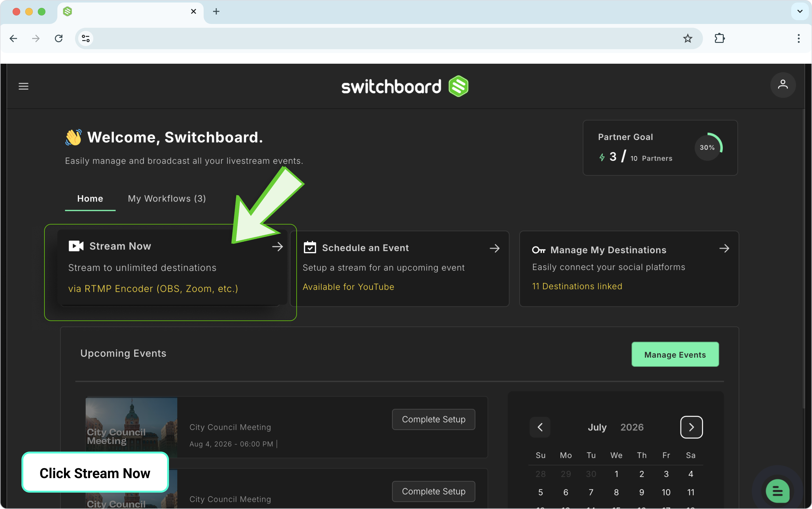
Task: Click the Aug 4, 2026 - 06:00 PM date text
Action: [231, 444]
